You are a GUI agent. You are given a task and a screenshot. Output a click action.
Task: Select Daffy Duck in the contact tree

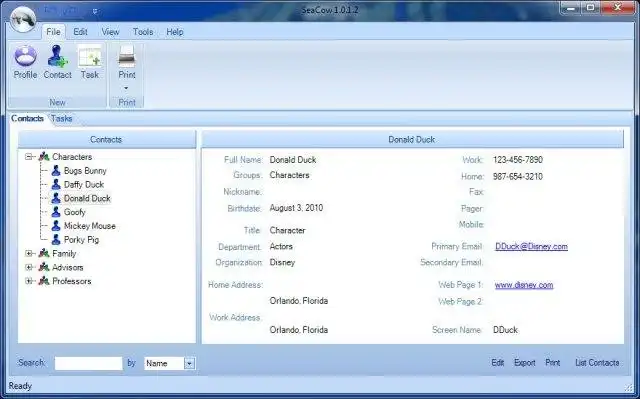click(x=84, y=185)
